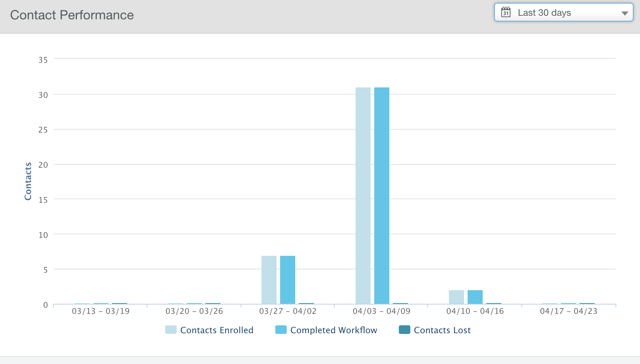Select Completed Workflow bar for 04/10 - 04/16
This screenshot has height=364, width=640.
[x=475, y=297]
